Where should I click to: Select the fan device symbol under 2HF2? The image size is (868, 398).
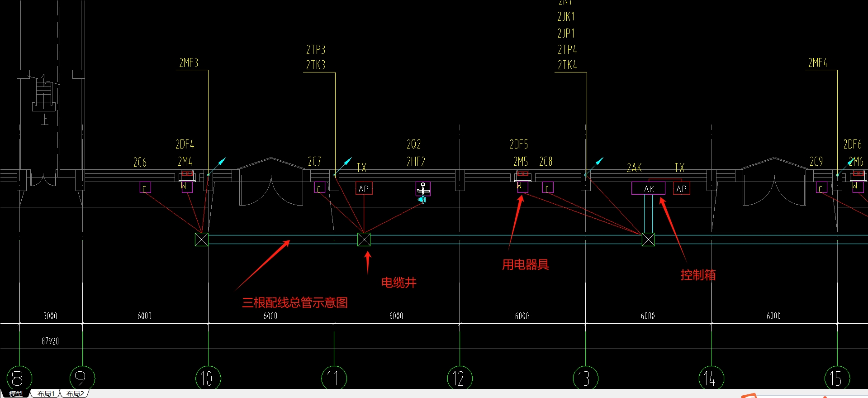(422, 192)
